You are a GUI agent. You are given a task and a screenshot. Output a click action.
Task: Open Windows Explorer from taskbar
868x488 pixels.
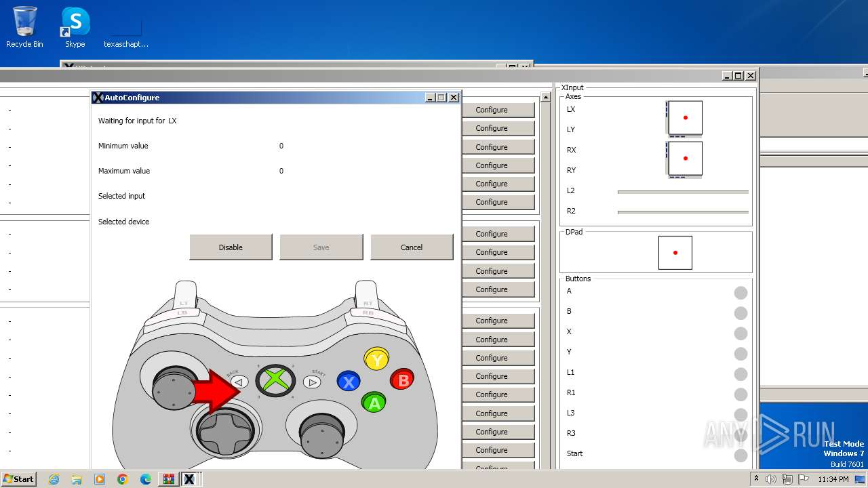[77, 479]
